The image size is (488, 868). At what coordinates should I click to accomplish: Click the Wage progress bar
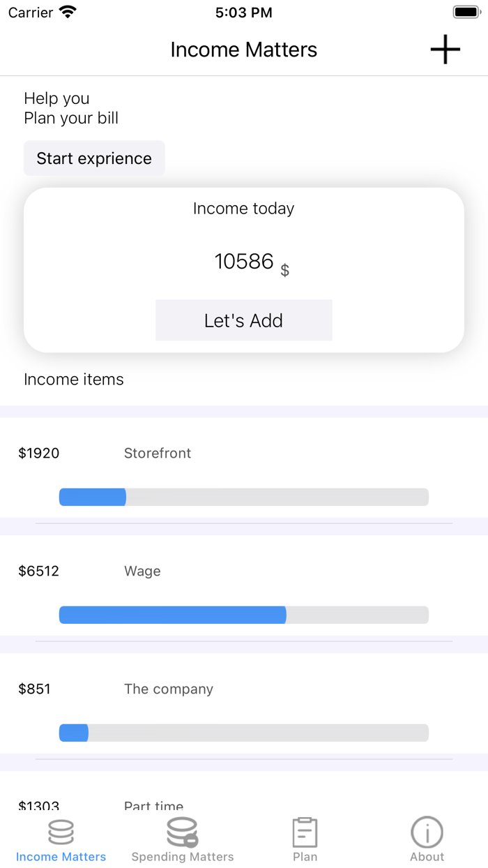243,615
